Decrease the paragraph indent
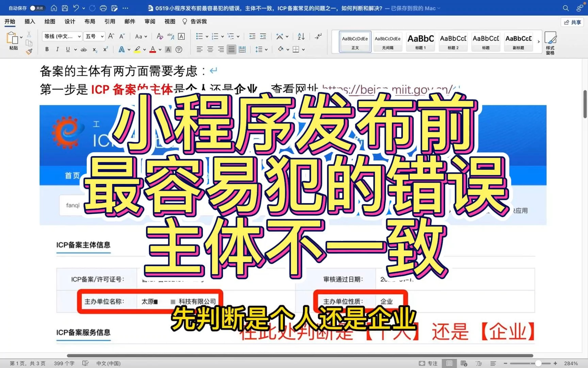588x368 pixels. tap(252, 36)
